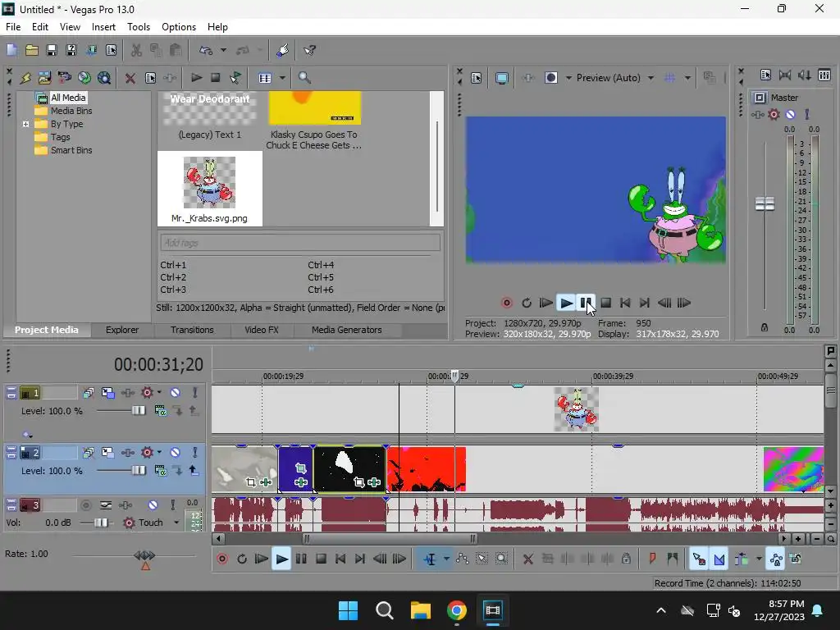Click Stop in the preview transport
The height and width of the screenshot is (630, 840).
605,304
